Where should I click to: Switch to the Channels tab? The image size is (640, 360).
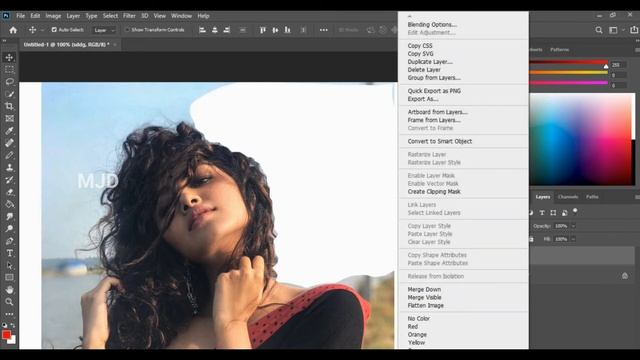[568, 197]
